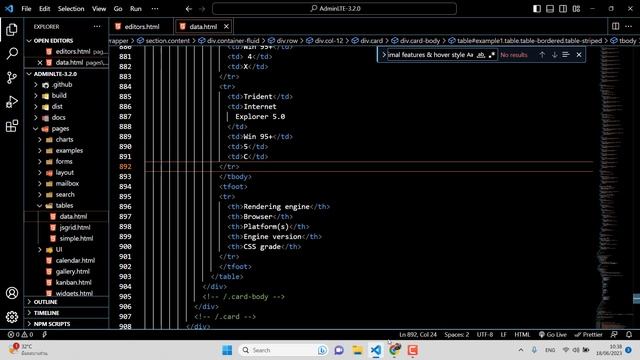640x360 pixels.
Task: Split the editor to the right
Action: coord(616,27)
